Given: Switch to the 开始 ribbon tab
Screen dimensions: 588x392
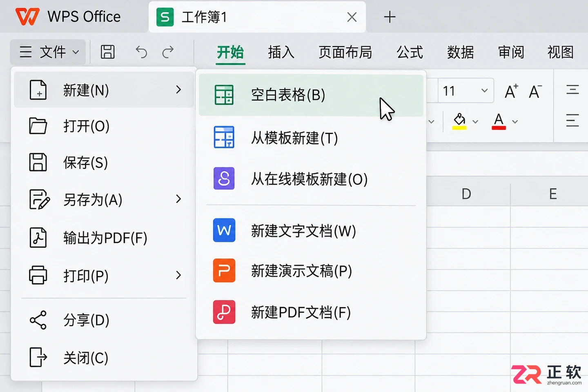Looking at the screenshot, I should (x=230, y=52).
